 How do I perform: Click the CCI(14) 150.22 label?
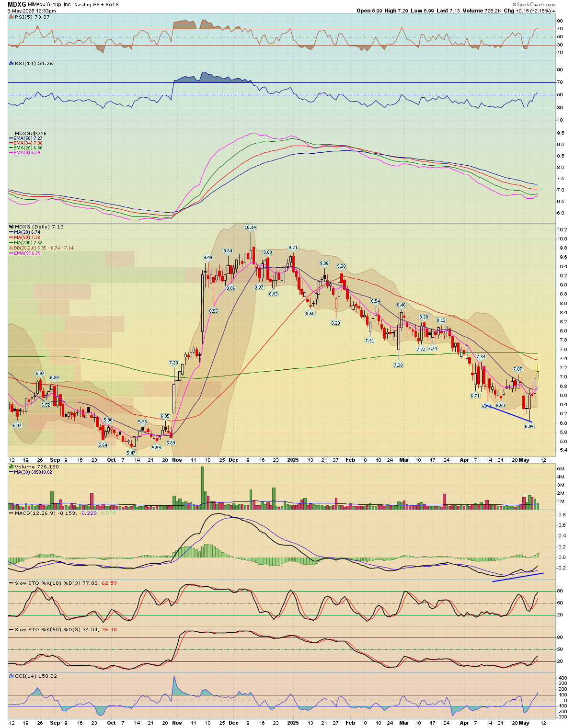36,676
